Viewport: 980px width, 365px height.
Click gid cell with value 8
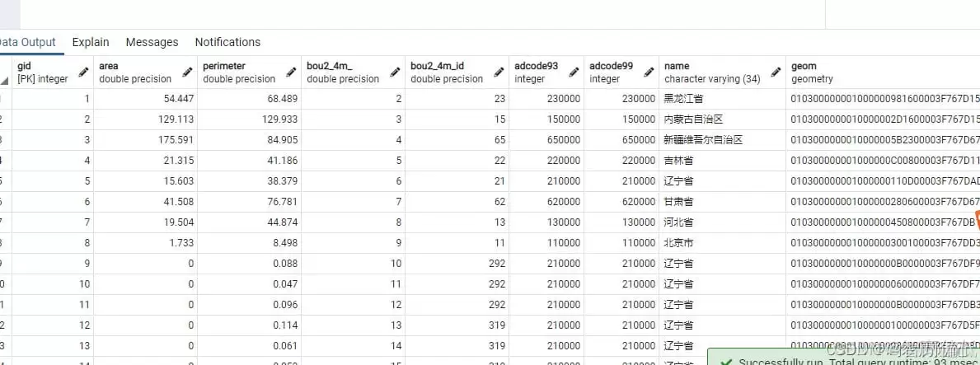click(x=53, y=243)
